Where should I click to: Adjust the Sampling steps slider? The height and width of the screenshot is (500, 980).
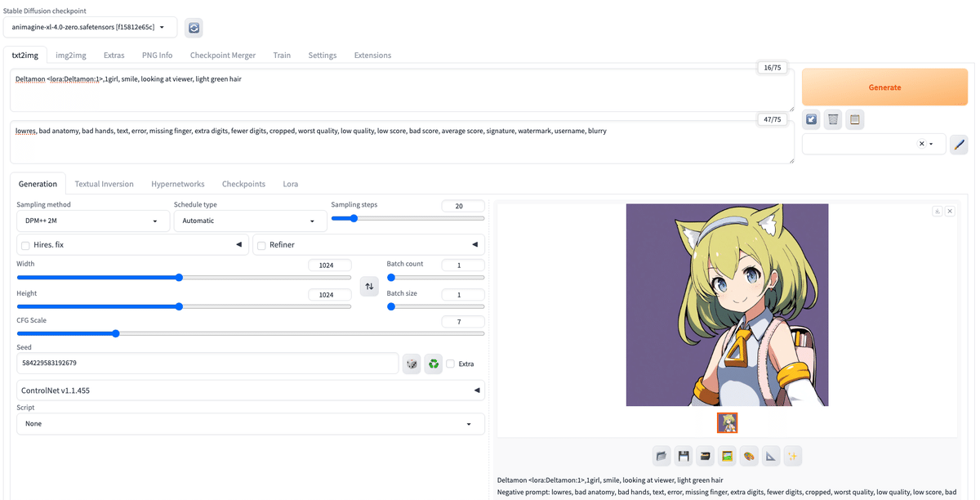click(x=408, y=218)
